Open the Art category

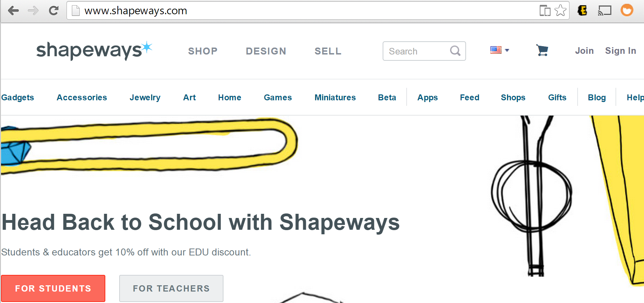click(x=189, y=98)
